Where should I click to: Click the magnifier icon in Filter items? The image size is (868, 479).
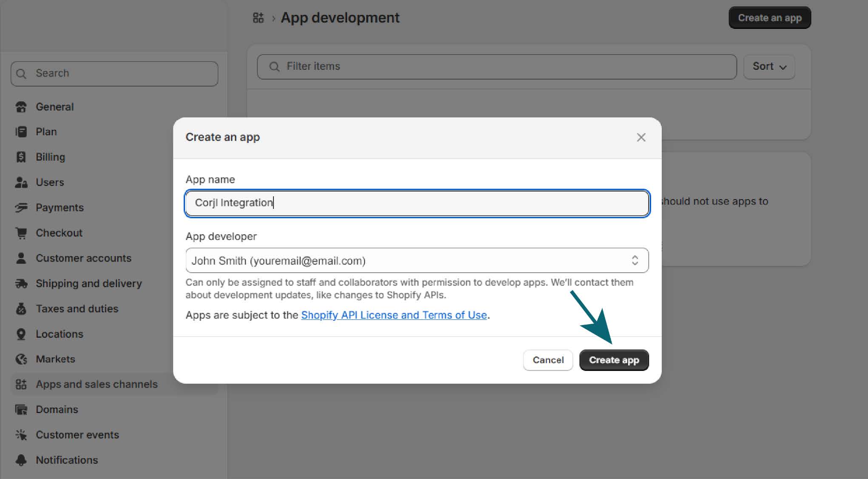[274, 67]
